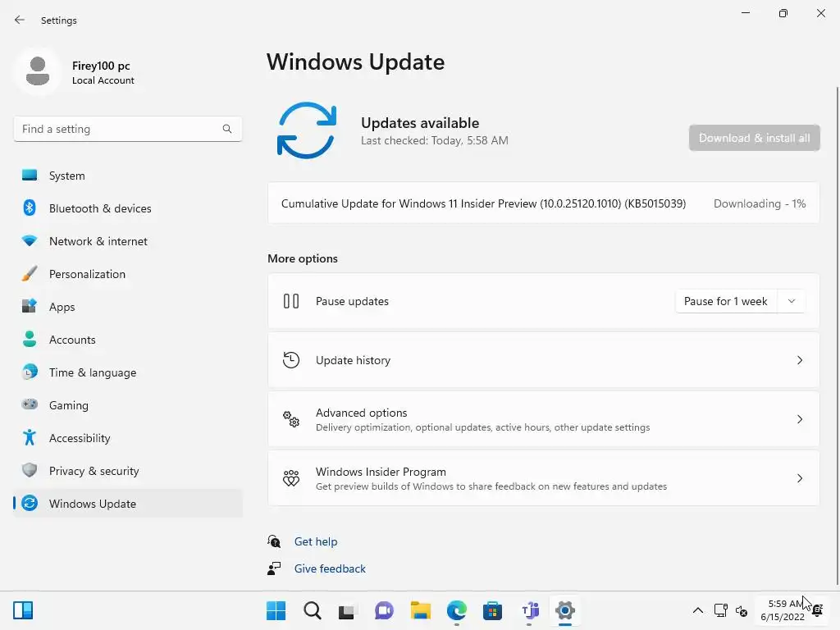This screenshot has height=630, width=840.
Task: Click Download & install all button
Action: pyautogui.click(x=755, y=138)
